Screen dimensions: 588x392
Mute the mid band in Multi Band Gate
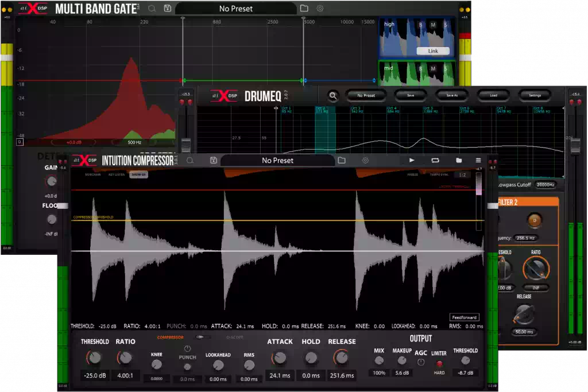point(433,68)
